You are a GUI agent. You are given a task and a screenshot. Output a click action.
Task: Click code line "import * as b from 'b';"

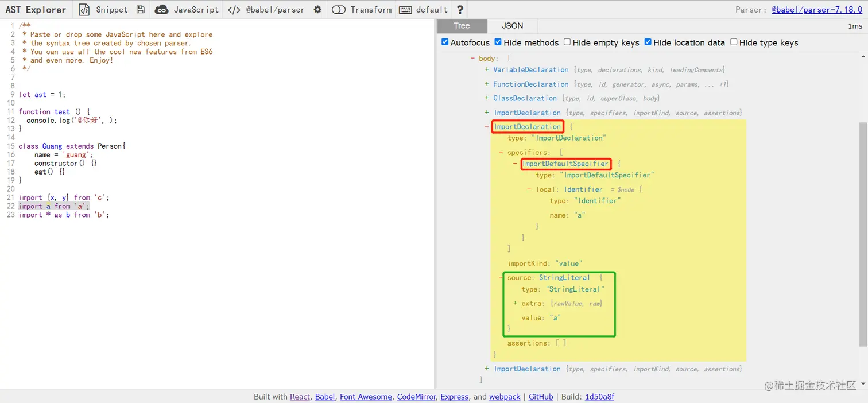[x=64, y=215]
